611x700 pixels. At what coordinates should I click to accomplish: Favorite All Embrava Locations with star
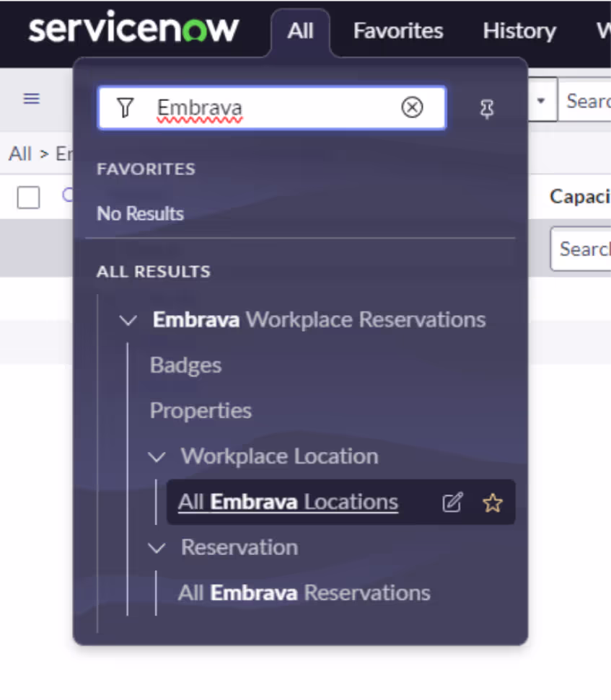[x=493, y=502]
